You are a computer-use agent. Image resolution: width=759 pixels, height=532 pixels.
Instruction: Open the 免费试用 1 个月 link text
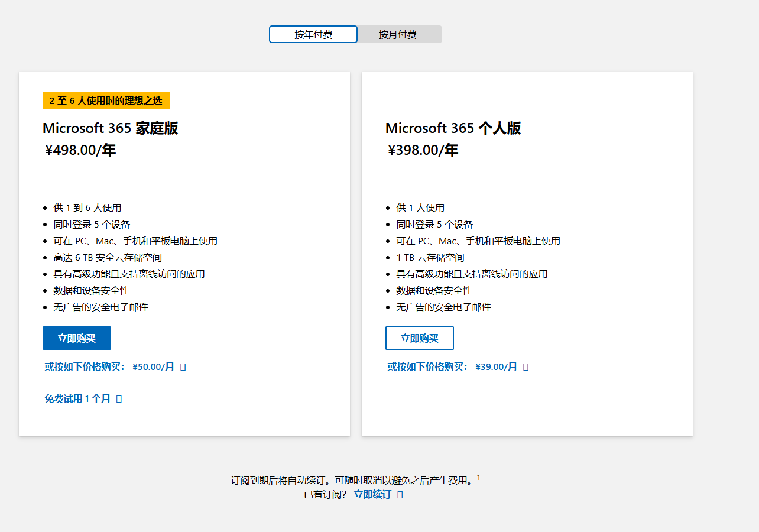click(x=77, y=398)
